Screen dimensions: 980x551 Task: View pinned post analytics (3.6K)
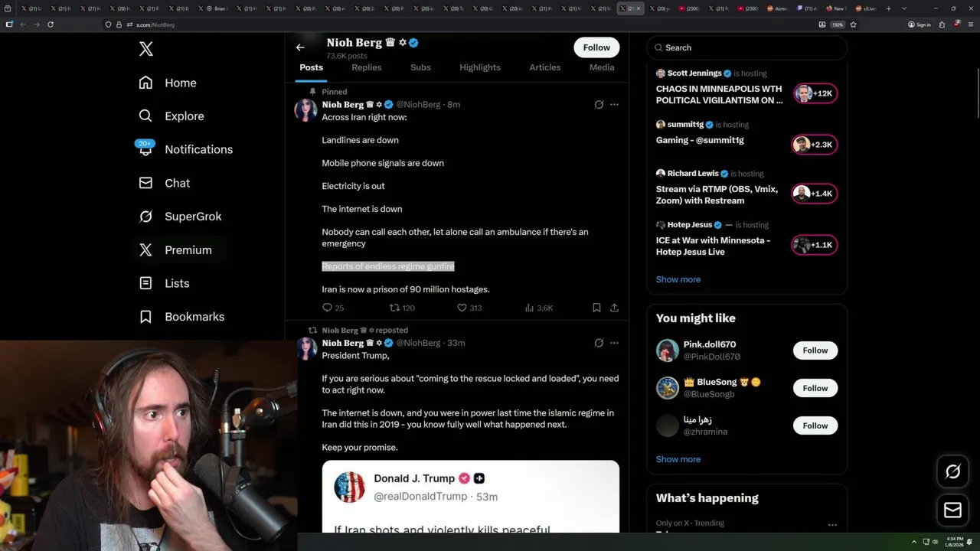539,308
